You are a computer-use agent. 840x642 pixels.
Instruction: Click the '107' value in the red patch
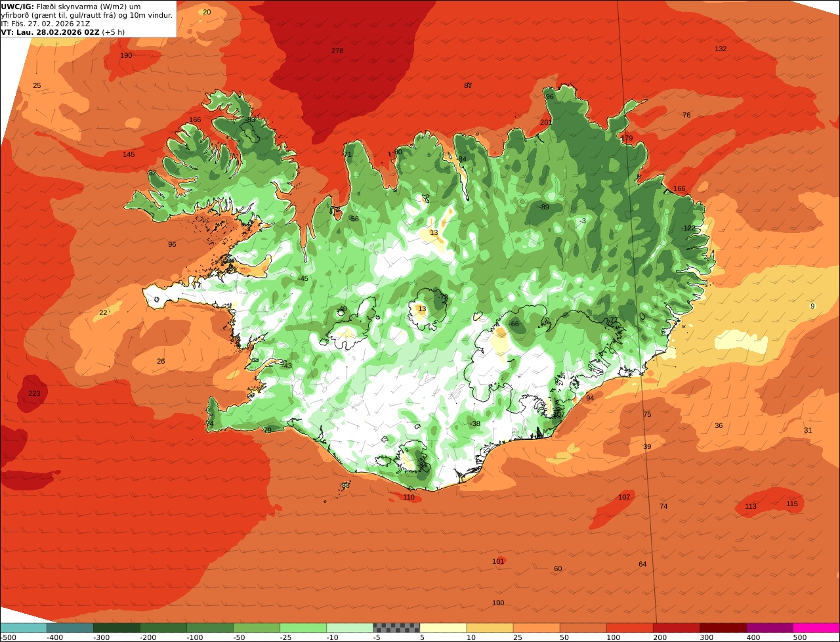click(624, 497)
